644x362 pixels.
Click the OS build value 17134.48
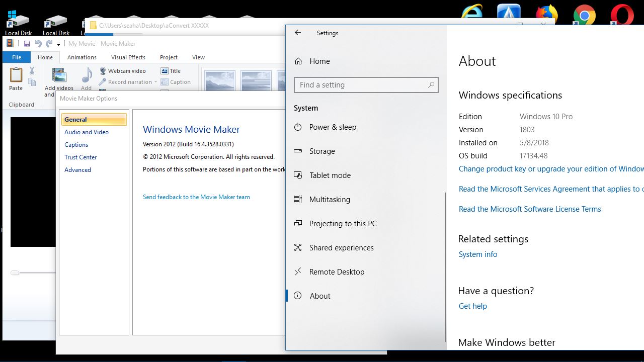pyautogui.click(x=534, y=156)
